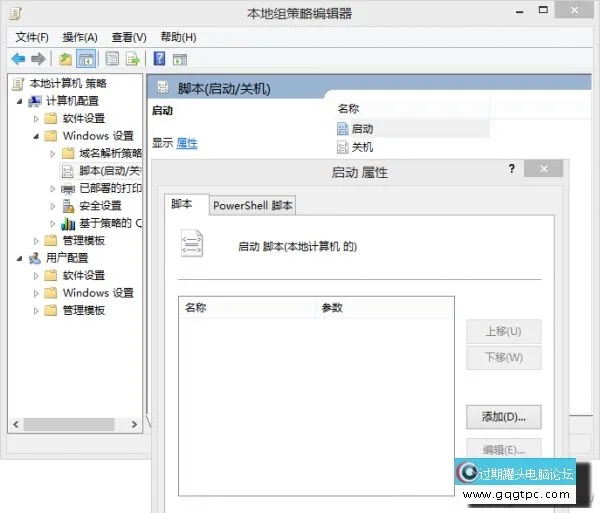
Task: Click the tree pane scroll right arrow
Action: 134,424
